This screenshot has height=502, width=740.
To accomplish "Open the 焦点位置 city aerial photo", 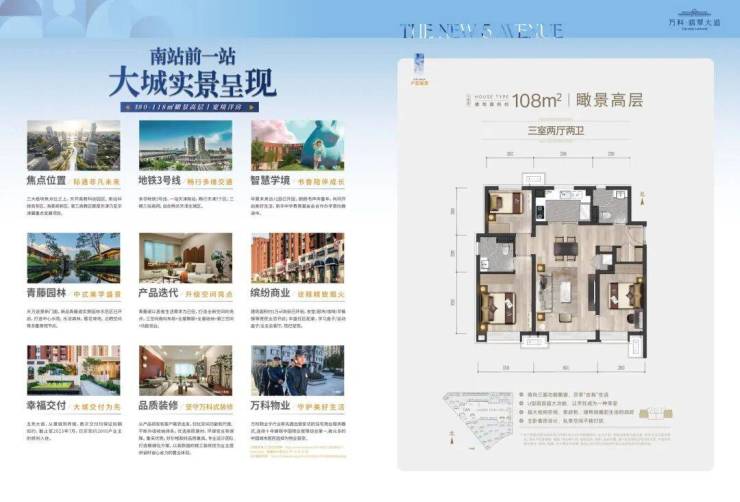I will tap(74, 145).
